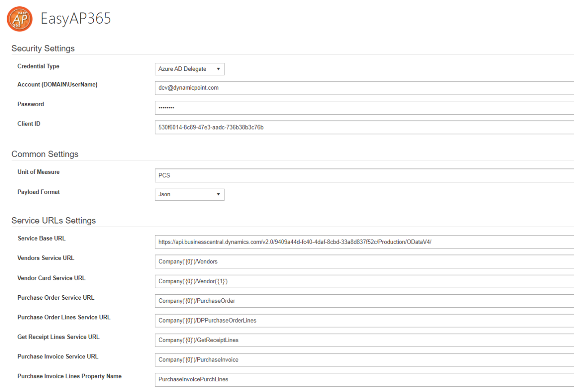Viewport: 574px width, 392px height.
Task: Click inside the Password field
Action: pos(269,108)
